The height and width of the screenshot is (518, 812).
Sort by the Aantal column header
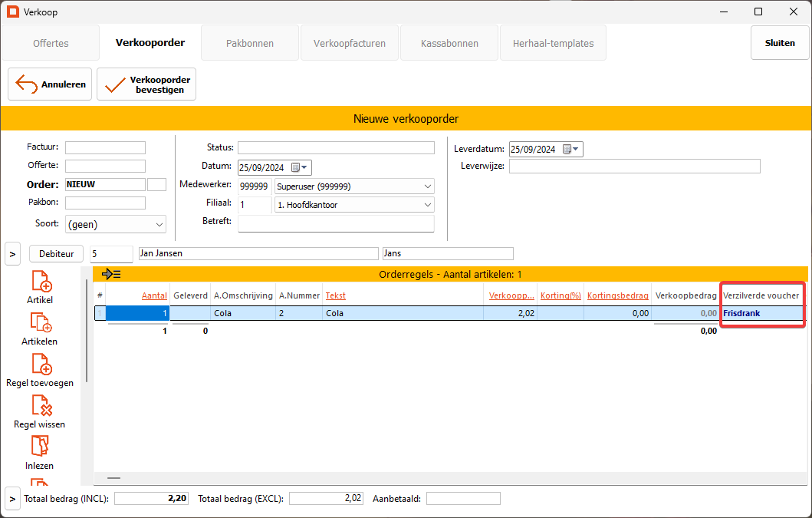coord(154,295)
